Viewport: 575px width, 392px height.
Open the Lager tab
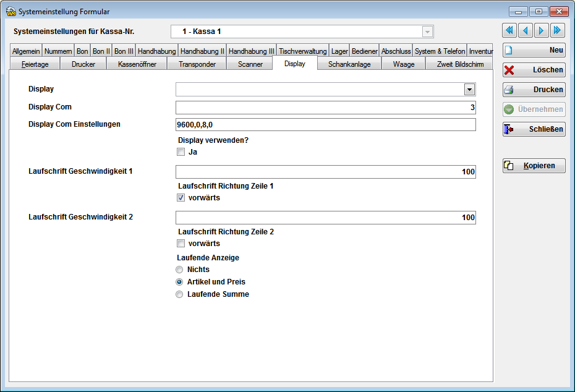pyautogui.click(x=339, y=51)
